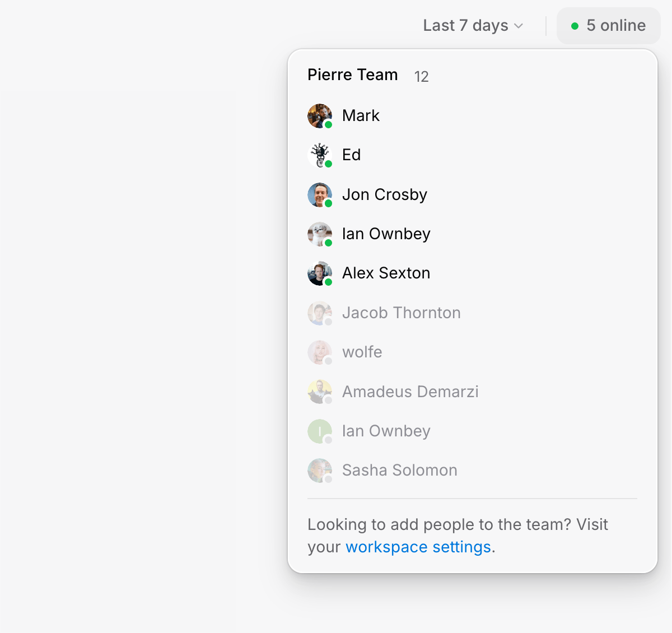
Task: Click offline Ian Ownbey's letter avatar
Action: (x=320, y=431)
